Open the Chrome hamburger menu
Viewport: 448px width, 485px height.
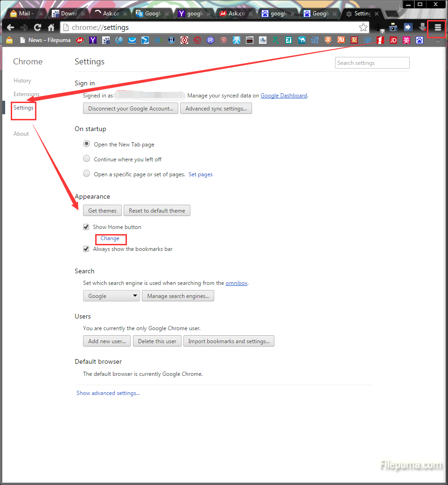[437, 28]
